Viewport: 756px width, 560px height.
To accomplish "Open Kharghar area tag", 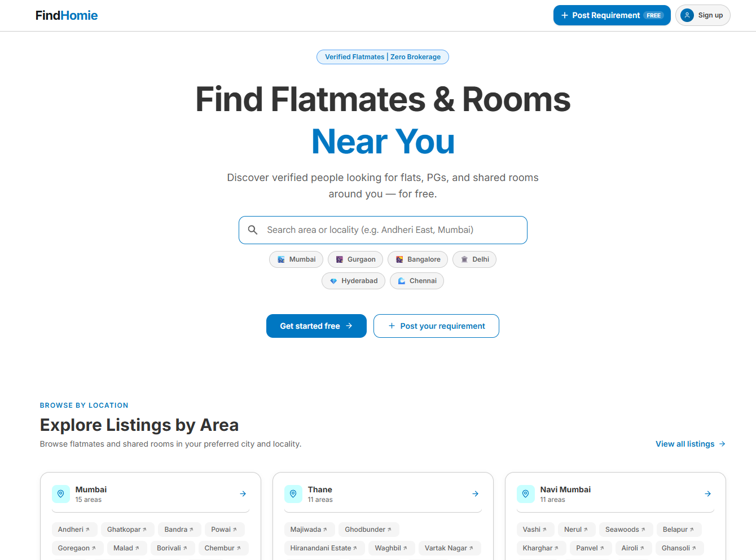I will (541, 548).
